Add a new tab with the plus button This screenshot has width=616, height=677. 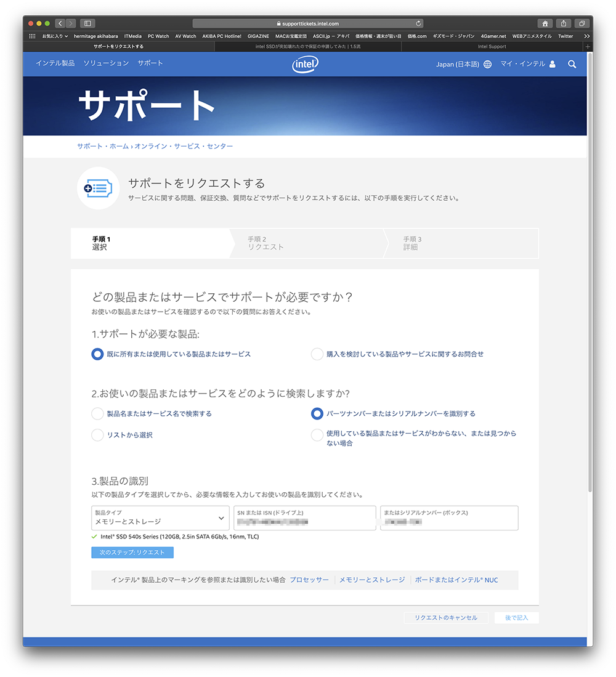[x=588, y=47]
